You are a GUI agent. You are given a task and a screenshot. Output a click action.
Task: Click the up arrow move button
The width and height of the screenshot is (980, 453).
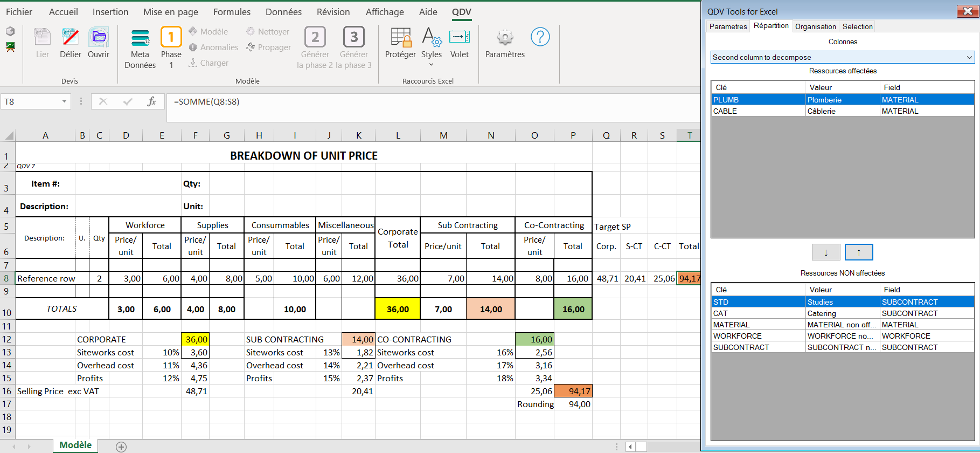[x=859, y=252]
